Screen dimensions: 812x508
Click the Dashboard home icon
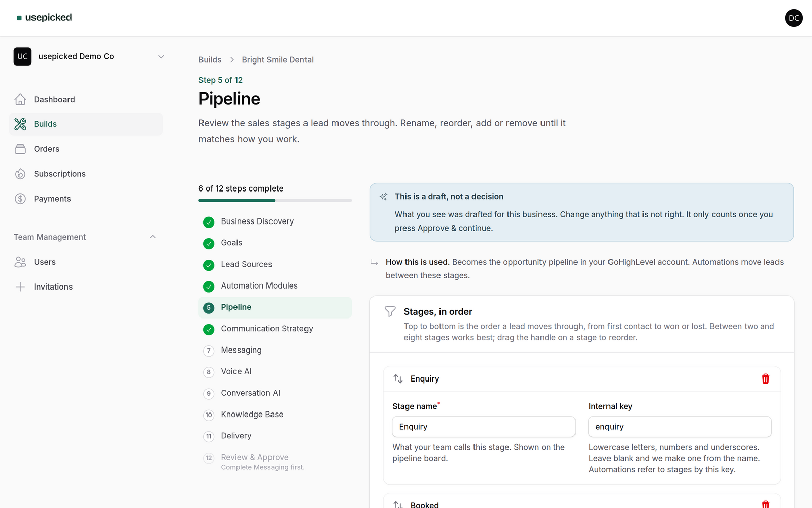click(x=20, y=99)
